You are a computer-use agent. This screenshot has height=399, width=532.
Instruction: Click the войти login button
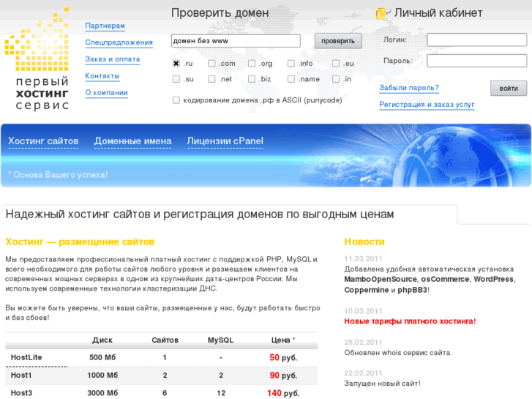pos(509,89)
